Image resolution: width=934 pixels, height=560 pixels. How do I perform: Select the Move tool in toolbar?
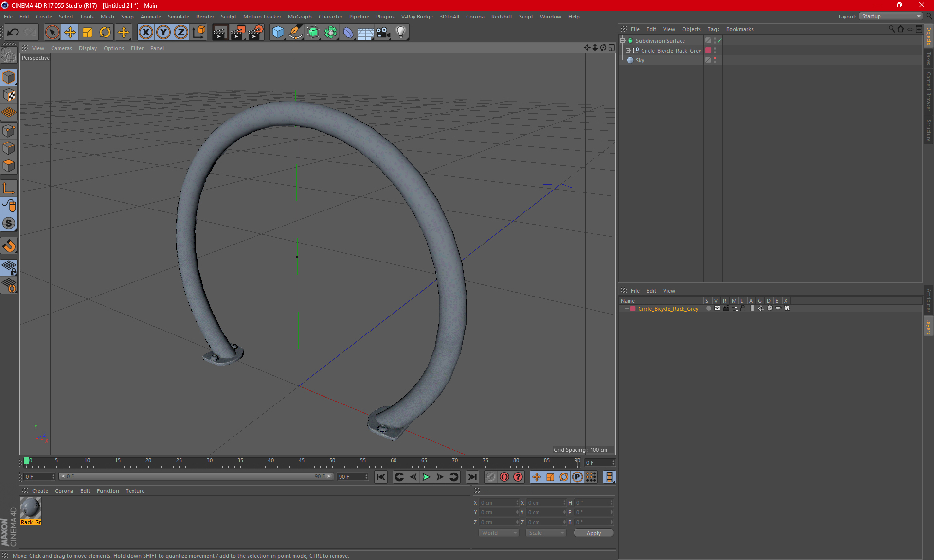(70, 33)
